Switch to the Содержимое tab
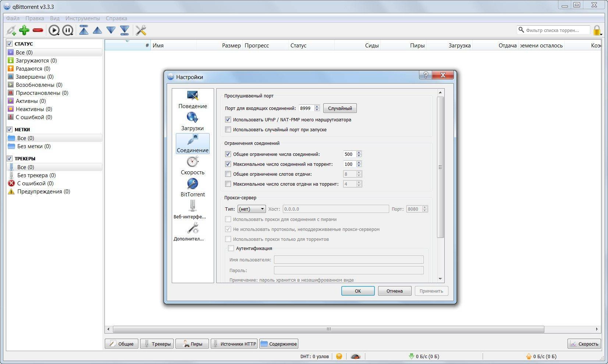608x364 pixels. 279,344
